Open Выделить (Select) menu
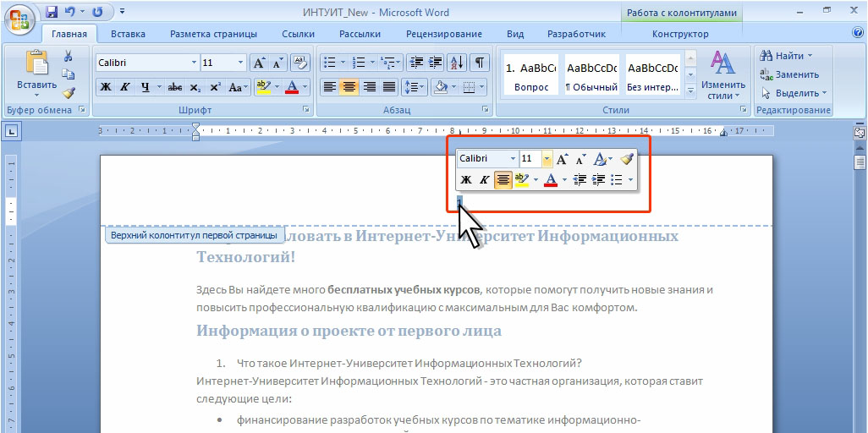This screenshot has height=433, width=868. pyautogui.click(x=794, y=92)
